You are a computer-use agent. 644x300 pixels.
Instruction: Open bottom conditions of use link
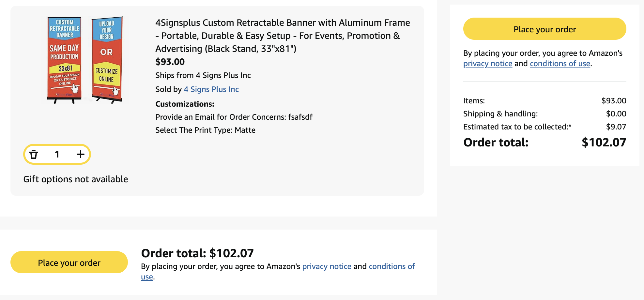[392, 266]
